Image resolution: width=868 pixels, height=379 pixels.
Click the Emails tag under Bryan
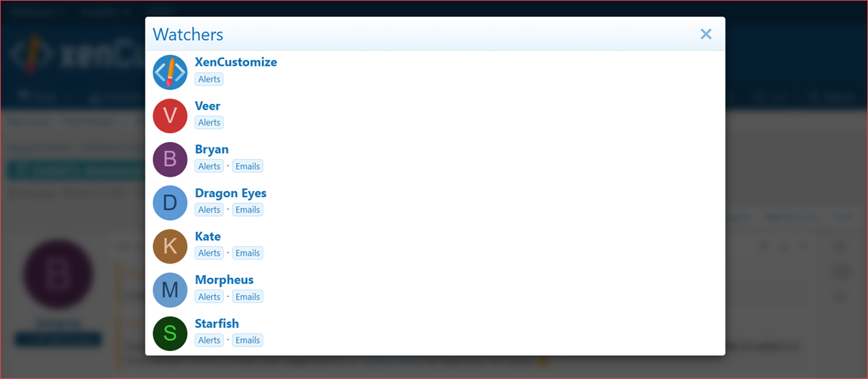click(248, 166)
